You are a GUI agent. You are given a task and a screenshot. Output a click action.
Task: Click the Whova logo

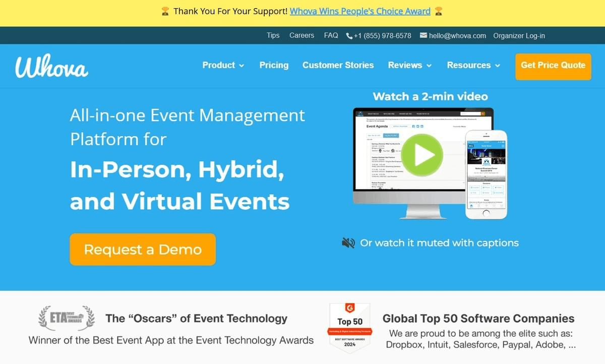click(x=51, y=67)
